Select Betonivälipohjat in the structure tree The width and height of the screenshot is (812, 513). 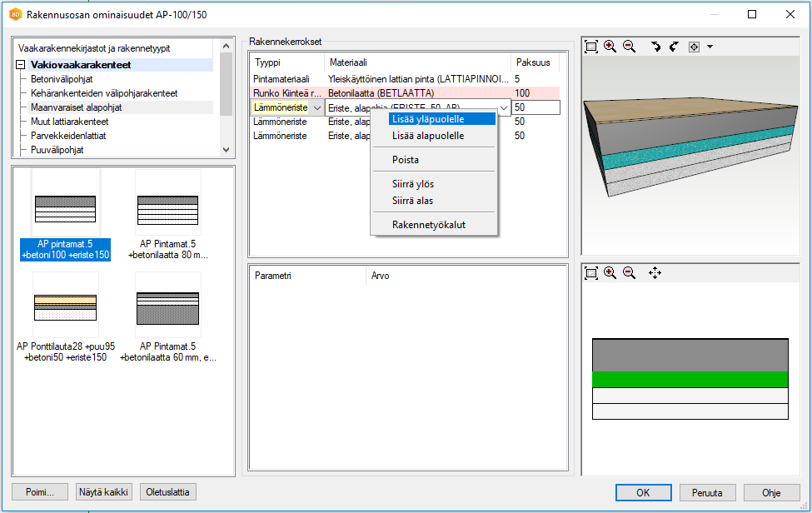pyautogui.click(x=62, y=79)
